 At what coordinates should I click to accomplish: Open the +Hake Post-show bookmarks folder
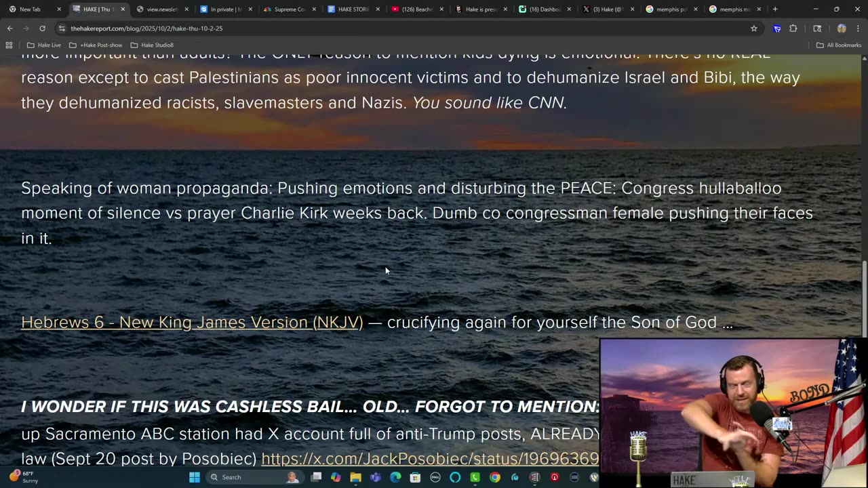[x=96, y=45]
